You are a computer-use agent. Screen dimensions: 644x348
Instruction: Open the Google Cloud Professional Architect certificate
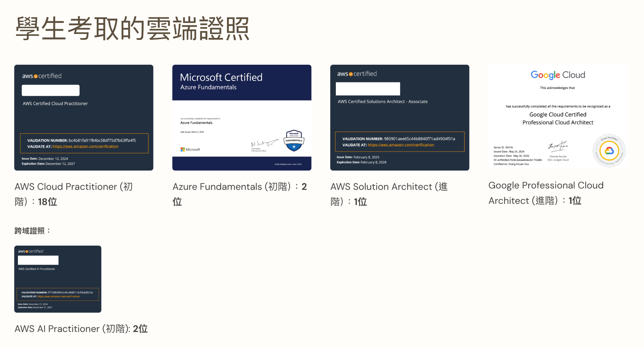(558, 117)
